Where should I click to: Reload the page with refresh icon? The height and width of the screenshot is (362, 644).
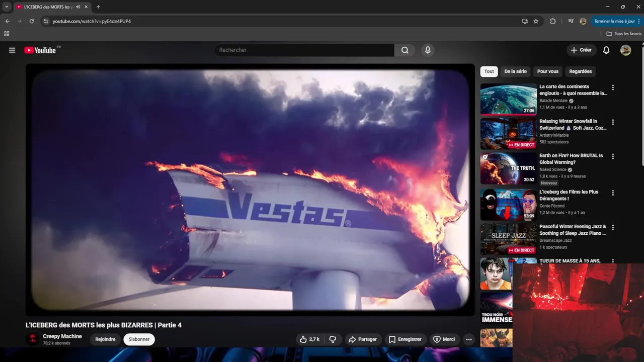coord(32,21)
